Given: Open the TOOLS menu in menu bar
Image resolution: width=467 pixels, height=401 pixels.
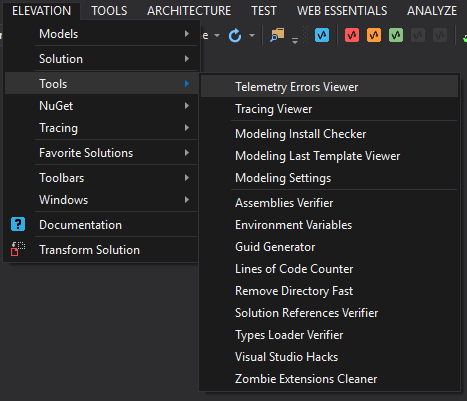Looking at the screenshot, I should coord(109,11).
